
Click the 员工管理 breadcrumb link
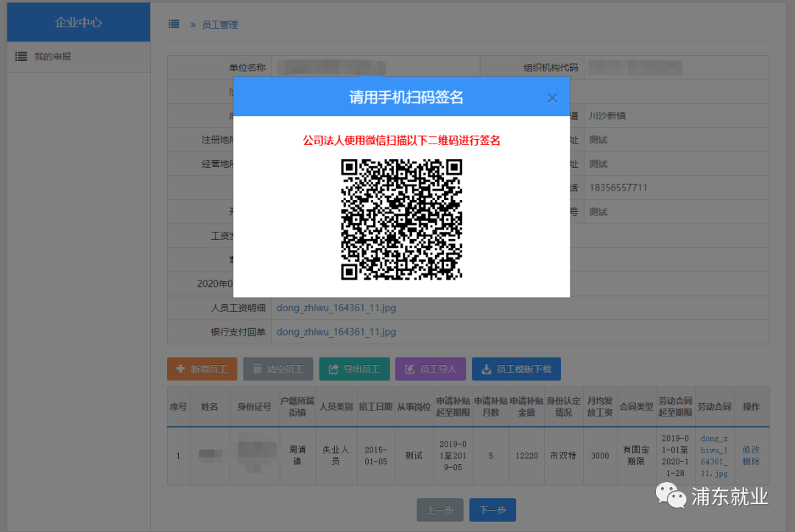click(x=219, y=25)
